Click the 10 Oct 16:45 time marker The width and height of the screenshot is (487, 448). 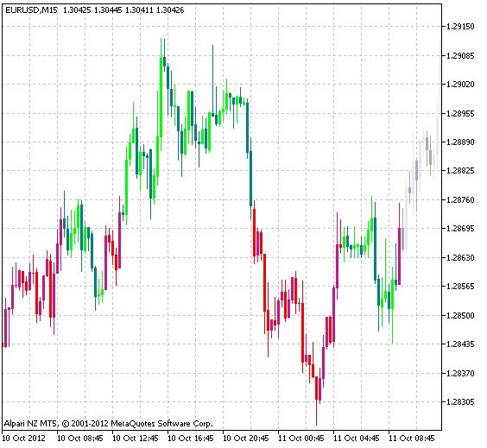tap(191, 438)
